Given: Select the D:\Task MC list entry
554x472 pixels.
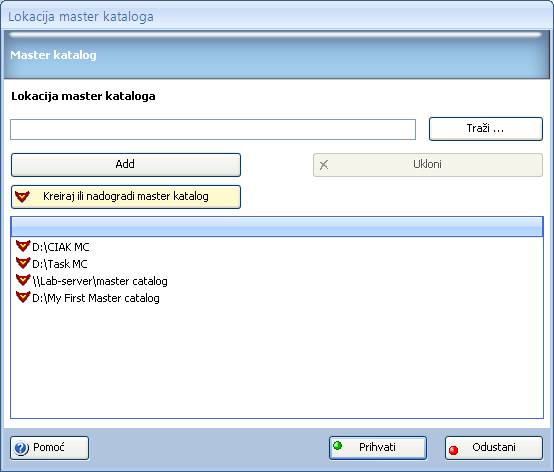Looking at the screenshot, I should tap(59, 264).
